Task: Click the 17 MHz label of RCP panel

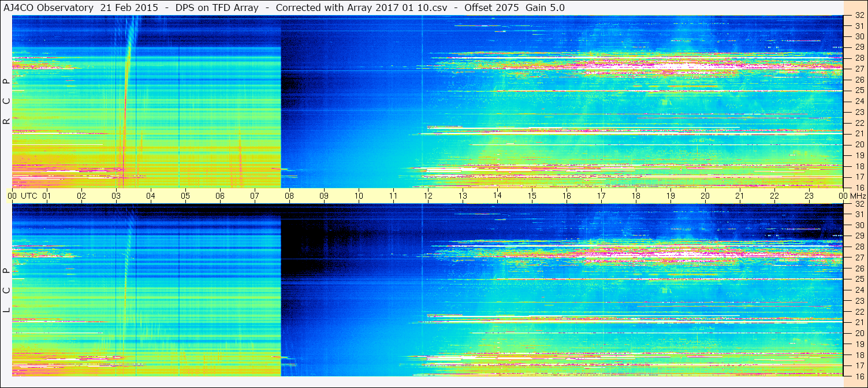Action: (859, 177)
